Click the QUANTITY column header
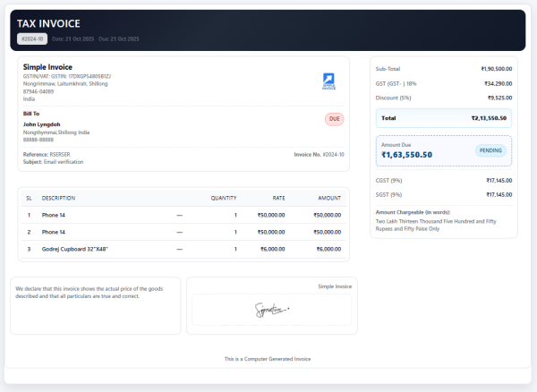This screenshot has height=392, width=537. pos(224,198)
